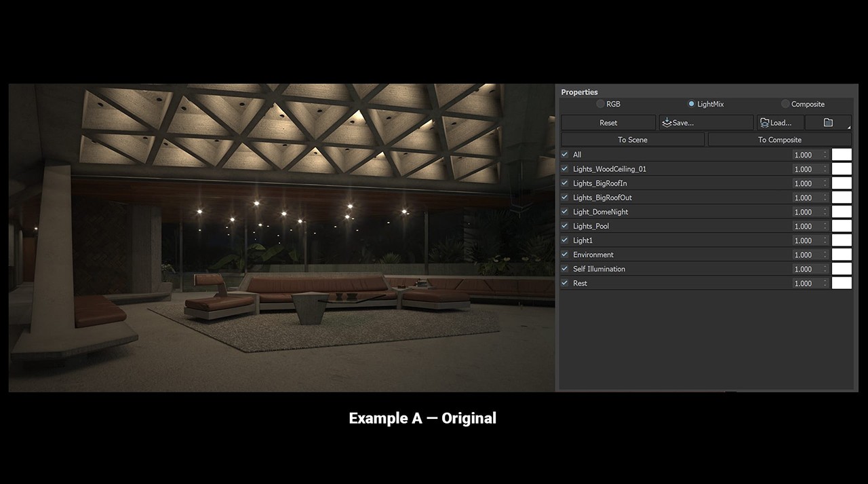
Task: Click the rendered interior image preview
Action: [x=281, y=238]
